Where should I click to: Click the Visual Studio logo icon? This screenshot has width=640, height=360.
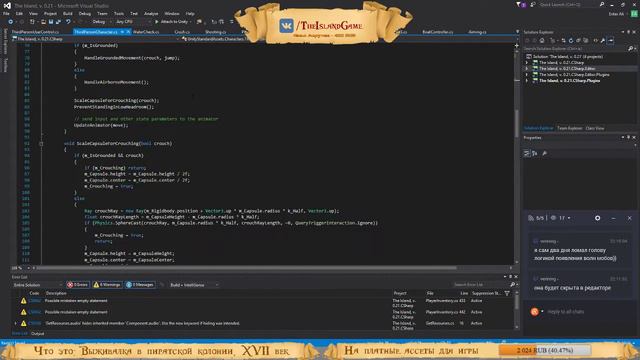[7, 5]
